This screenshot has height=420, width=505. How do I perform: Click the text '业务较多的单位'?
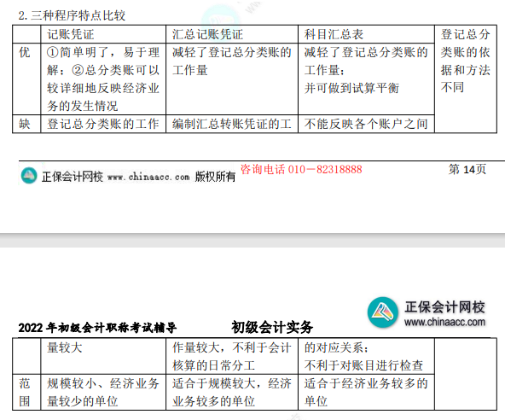click(x=213, y=401)
